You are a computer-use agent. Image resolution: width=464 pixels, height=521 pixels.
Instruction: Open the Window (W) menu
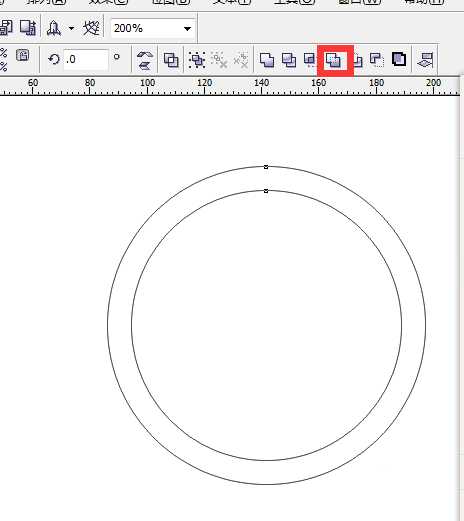coord(359,2)
